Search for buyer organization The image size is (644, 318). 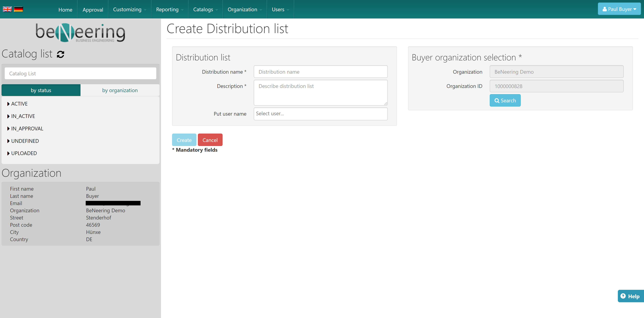point(505,101)
